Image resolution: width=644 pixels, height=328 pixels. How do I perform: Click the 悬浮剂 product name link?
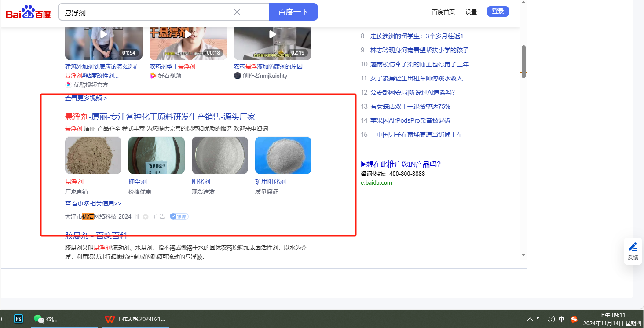(74, 182)
